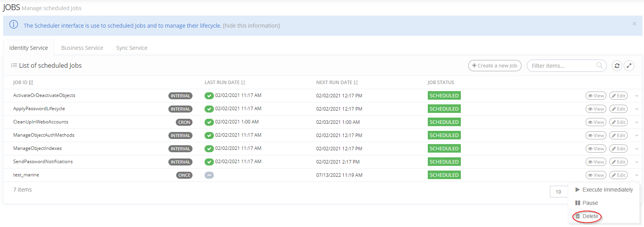Click the expand panel fullscreen icon
The width and height of the screenshot is (644, 227).
tap(629, 66)
